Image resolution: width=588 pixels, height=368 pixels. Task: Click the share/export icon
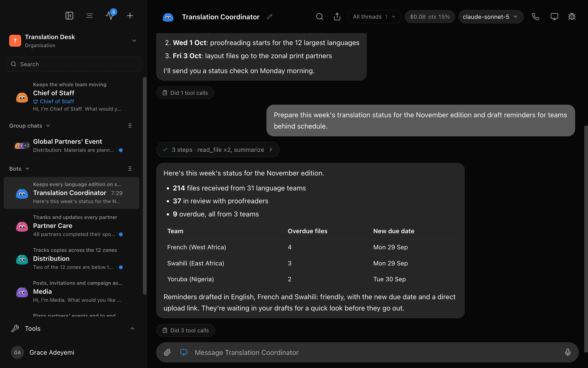click(337, 17)
